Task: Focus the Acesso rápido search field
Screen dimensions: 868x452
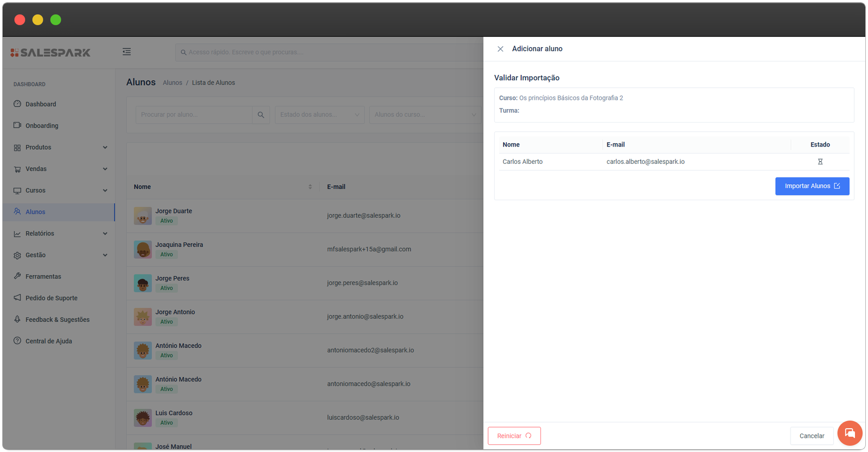Action: [325, 53]
